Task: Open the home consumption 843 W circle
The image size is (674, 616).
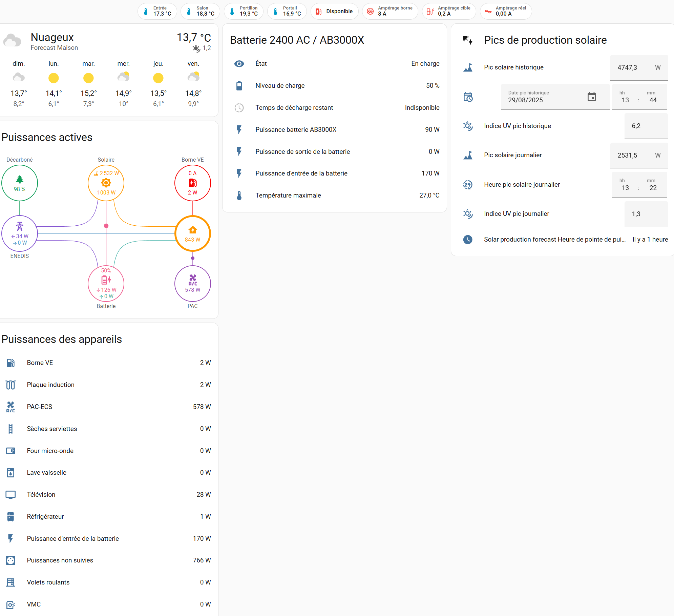Action: [x=192, y=233]
